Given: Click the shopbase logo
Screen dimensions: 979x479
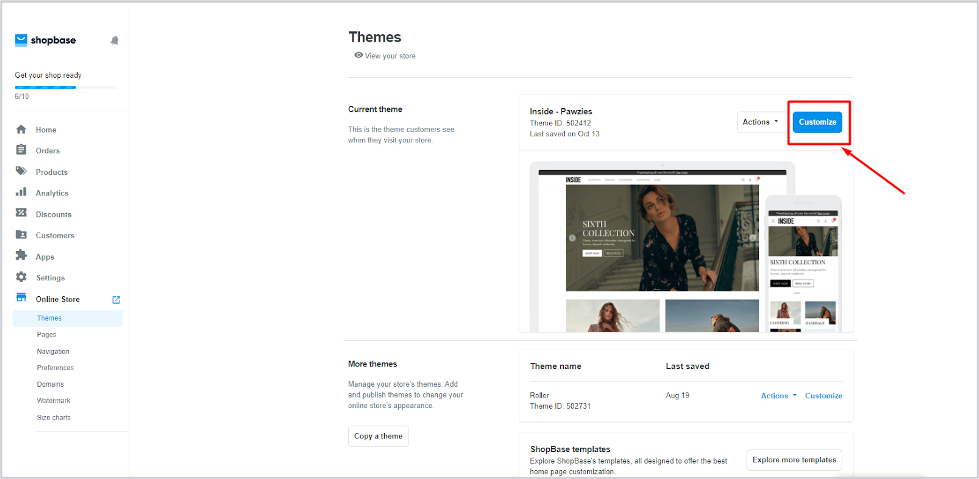Looking at the screenshot, I should (x=46, y=41).
